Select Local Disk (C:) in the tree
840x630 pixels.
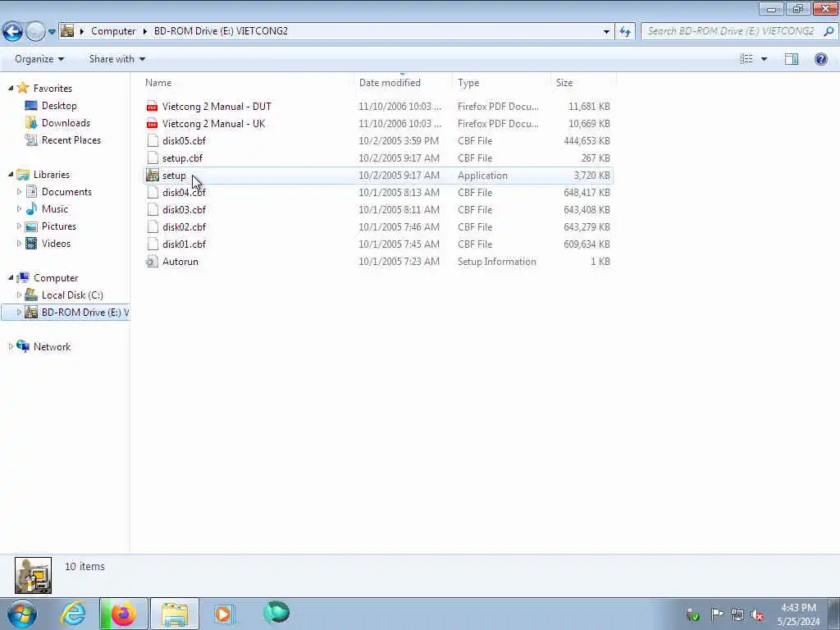[72, 295]
